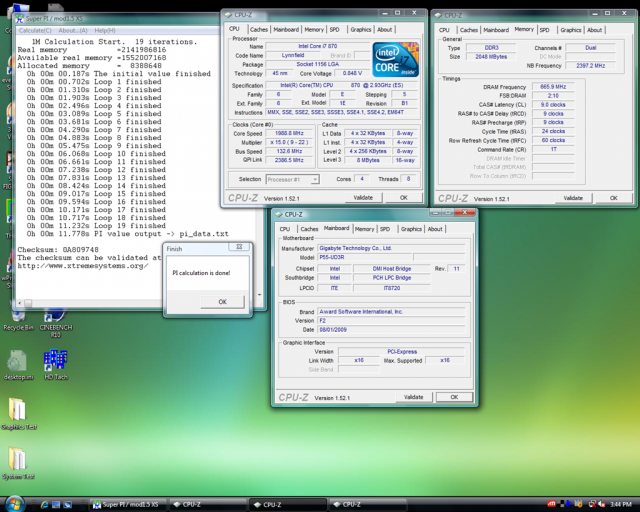Click the Super PI vertical scrollbar down arrow

pos(260,295)
